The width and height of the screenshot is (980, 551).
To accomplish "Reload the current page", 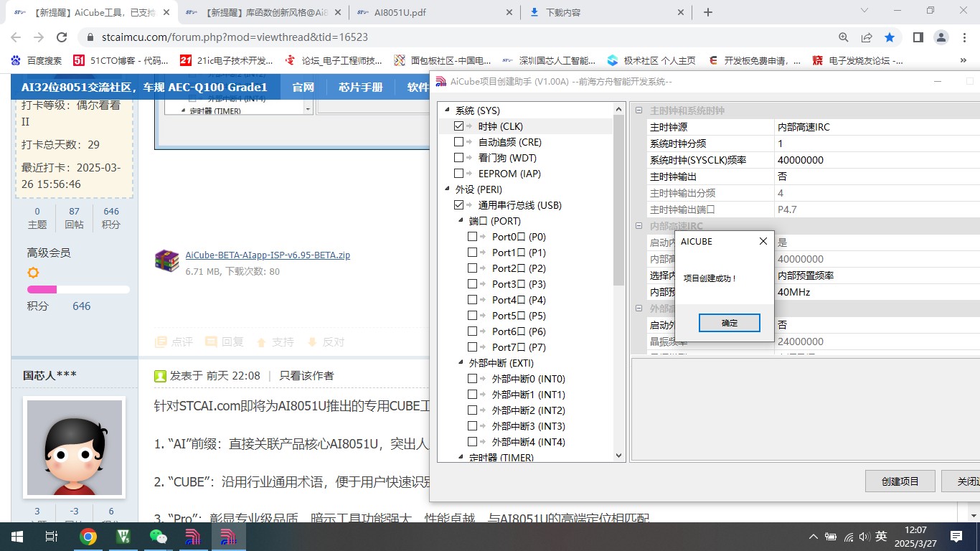I will click(62, 37).
